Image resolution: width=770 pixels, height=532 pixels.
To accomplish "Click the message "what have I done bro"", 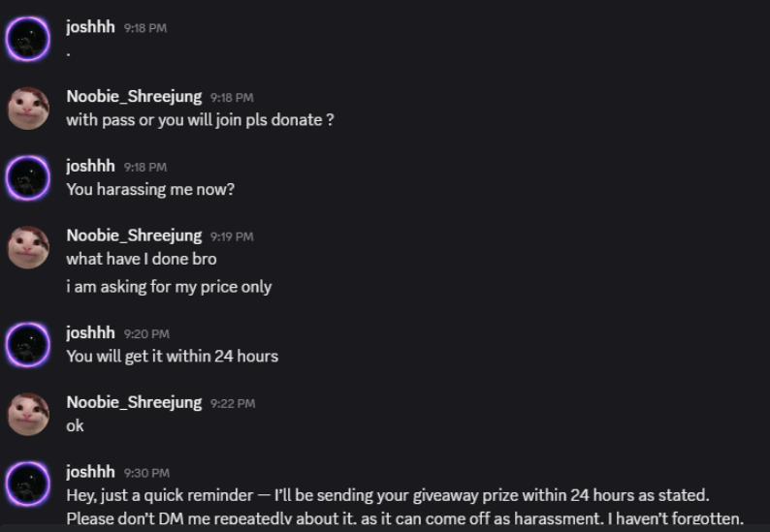I will click(x=142, y=259).
